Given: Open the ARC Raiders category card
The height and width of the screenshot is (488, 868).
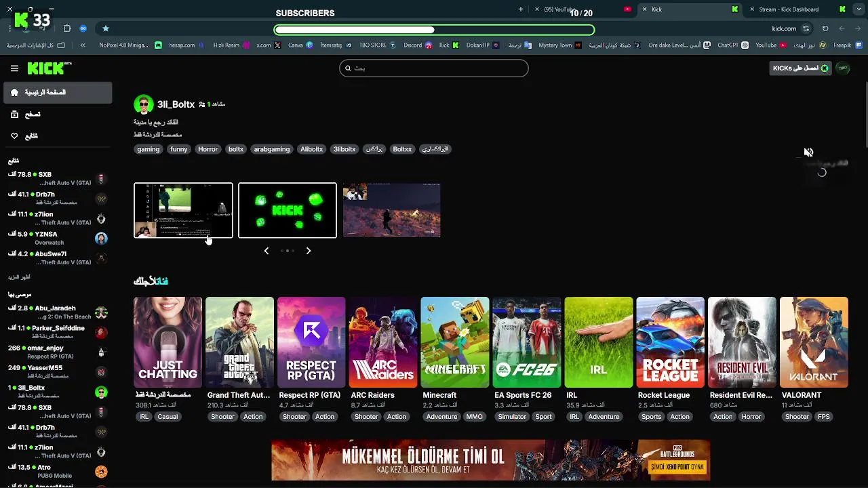Looking at the screenshot, I should pos(383,342).
